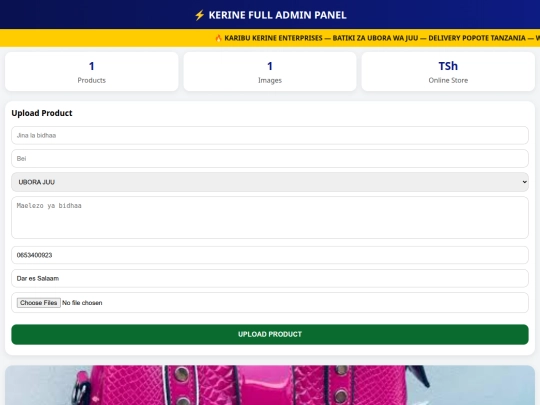Click the Dar es Salaam location field

(270, 278)
